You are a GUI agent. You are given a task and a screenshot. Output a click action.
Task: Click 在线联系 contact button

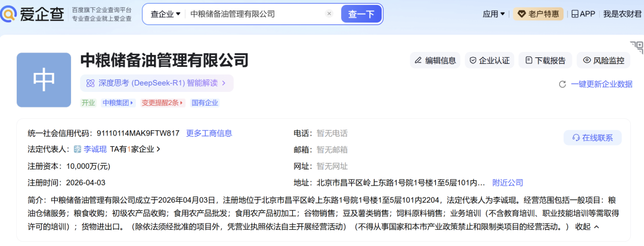(592, 138)
